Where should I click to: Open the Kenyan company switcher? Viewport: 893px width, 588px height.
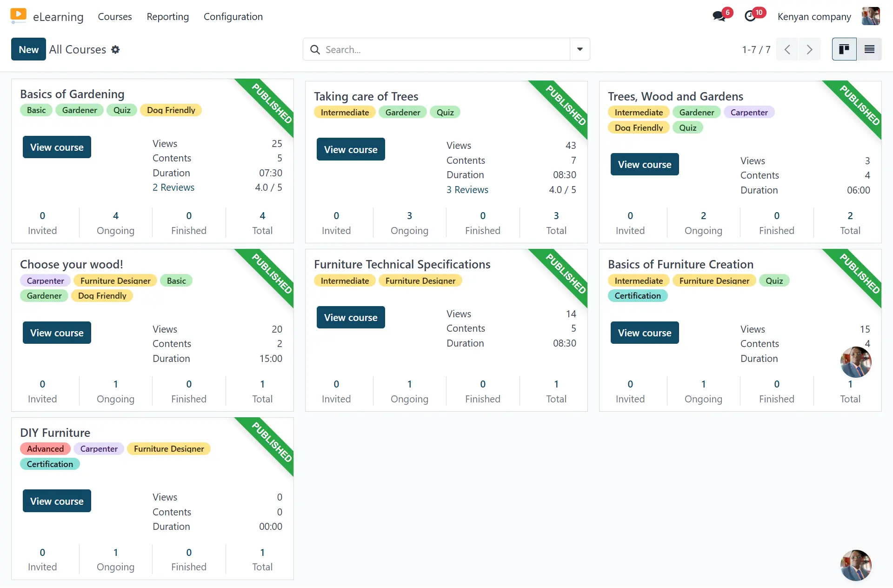[814, 17]
